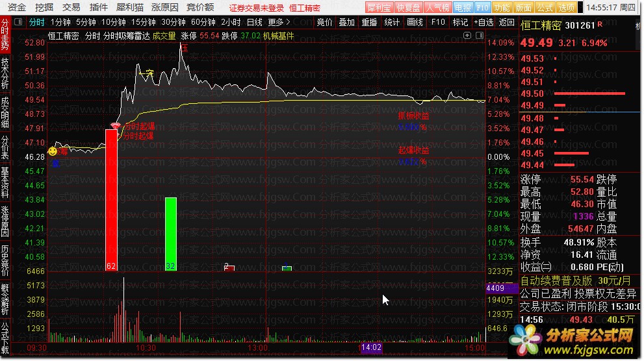Open the 分时走势 sidebar tab
The width and height of the screenshot is (644, 361).
5,34
